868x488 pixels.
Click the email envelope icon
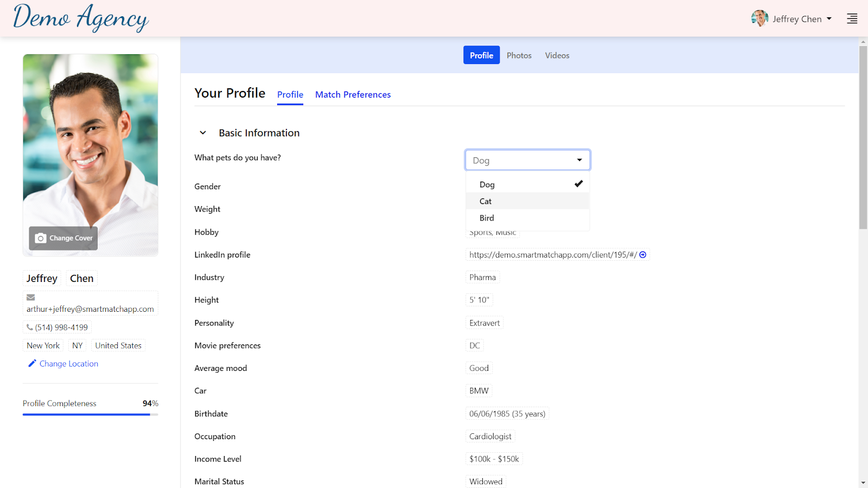(x=30, y=297)
